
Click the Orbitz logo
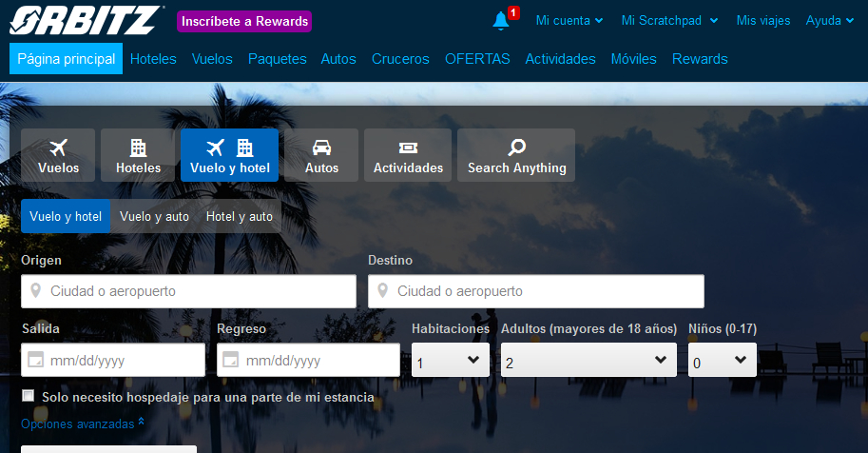87,20
